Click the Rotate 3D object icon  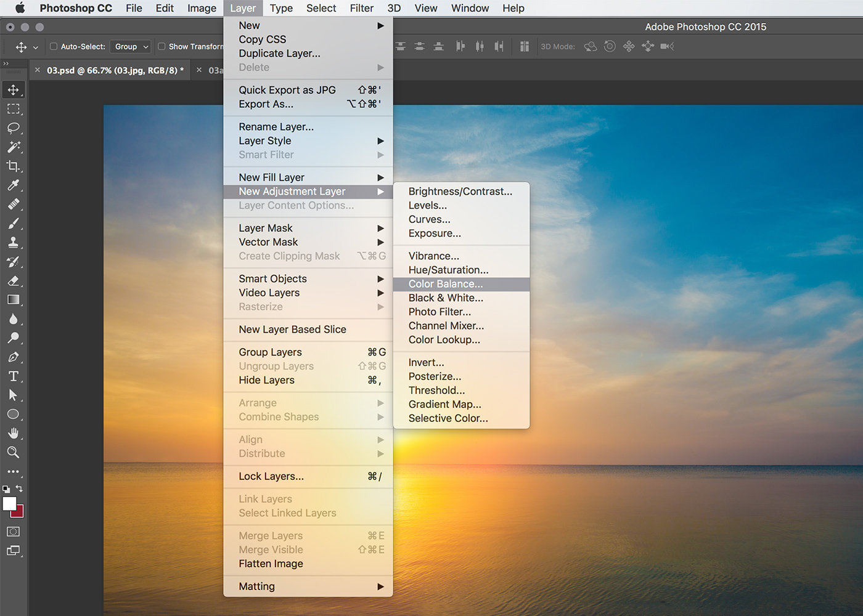[591, 46]
